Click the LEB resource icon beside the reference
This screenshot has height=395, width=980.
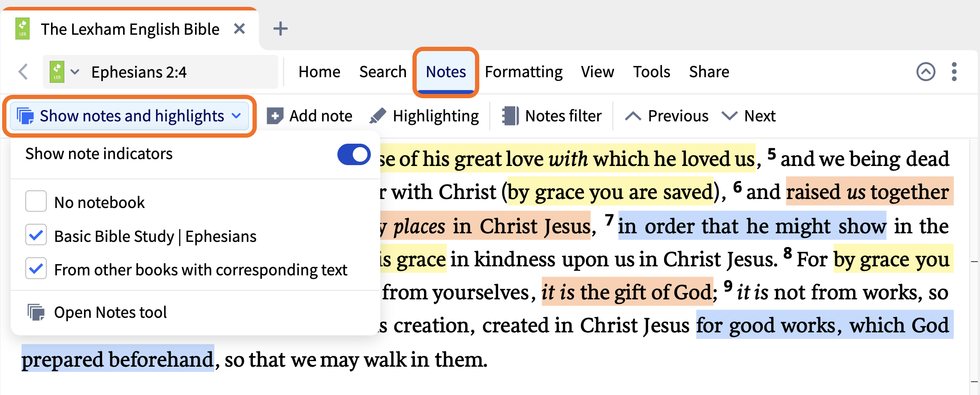(x=57, y=72)
